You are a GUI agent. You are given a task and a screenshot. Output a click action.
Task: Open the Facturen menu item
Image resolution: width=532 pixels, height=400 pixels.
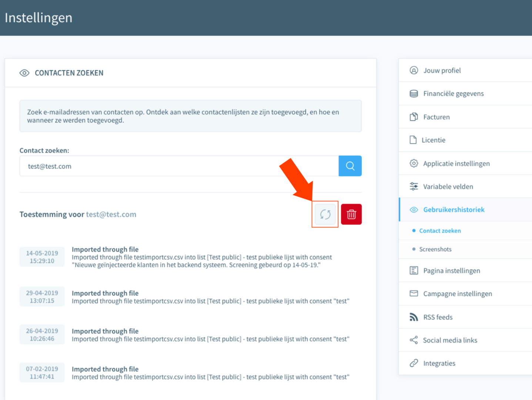[436, 117]
